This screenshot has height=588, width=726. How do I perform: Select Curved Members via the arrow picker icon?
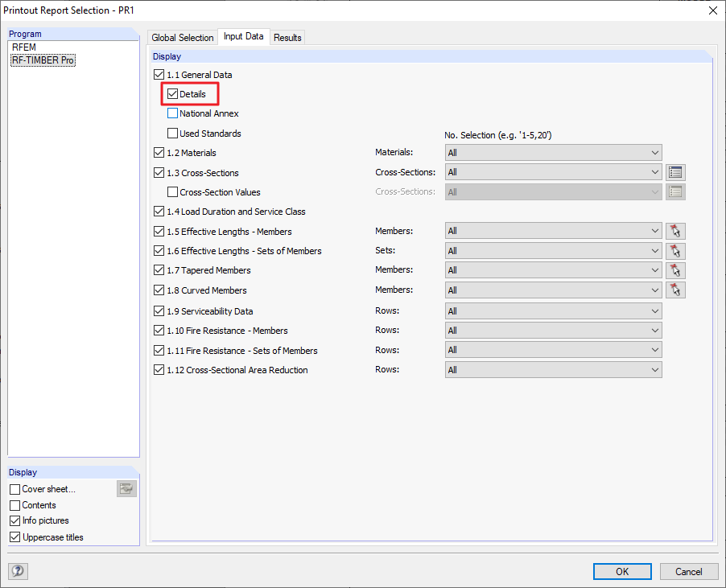pos(675,289)
